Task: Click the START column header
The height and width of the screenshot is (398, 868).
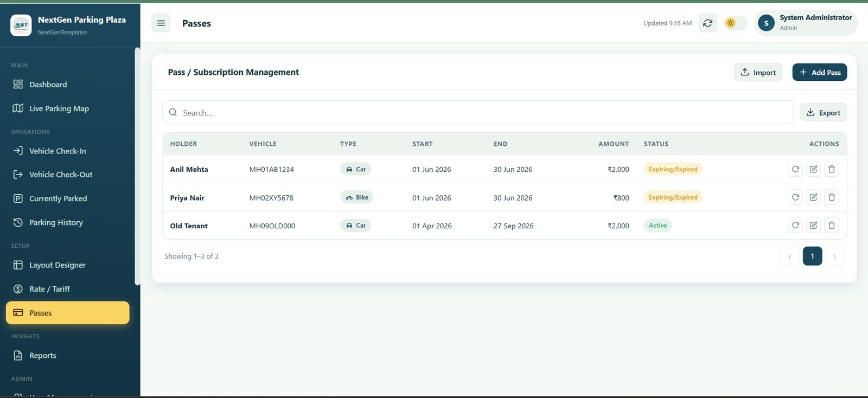Action: [x=422, y=144]
